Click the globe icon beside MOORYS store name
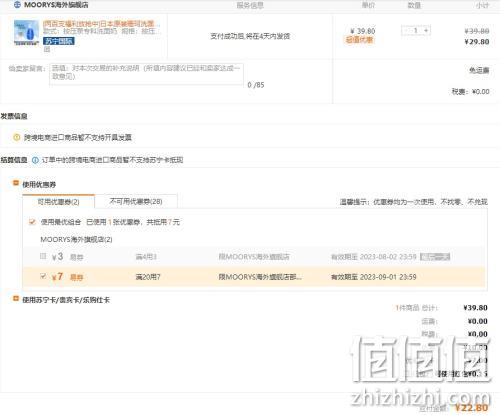 click(17, 5)
